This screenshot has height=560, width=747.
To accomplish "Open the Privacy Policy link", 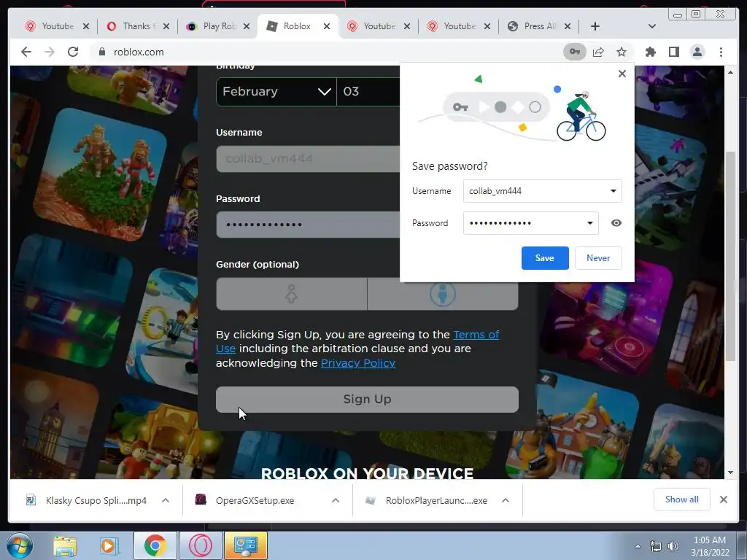I will click(357, 363).
